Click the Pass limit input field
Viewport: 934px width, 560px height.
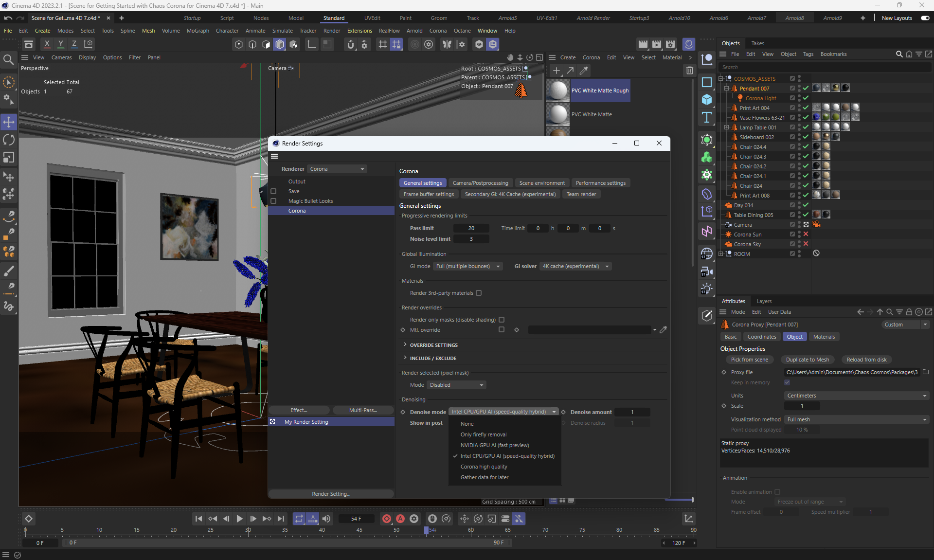pyautogui.click(x=471, y=228)
